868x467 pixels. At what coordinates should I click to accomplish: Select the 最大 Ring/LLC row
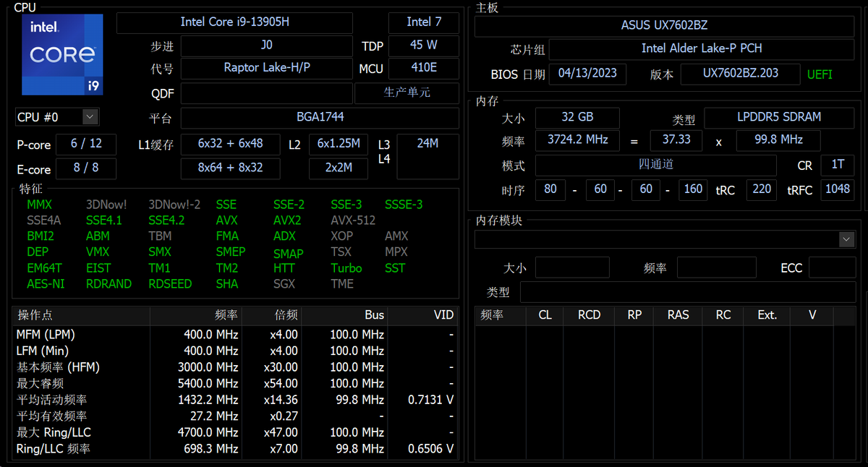click(x=235, y=432)
